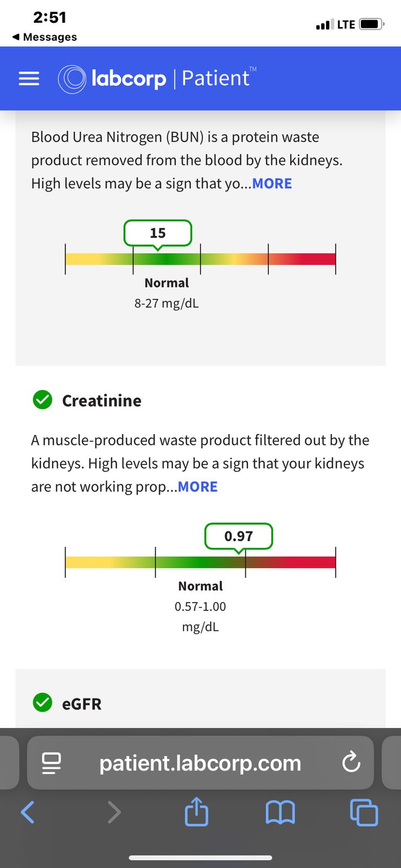Go back with Safari's back arrow
Viewport: 401px width, 868px height.
click(28, 812)
